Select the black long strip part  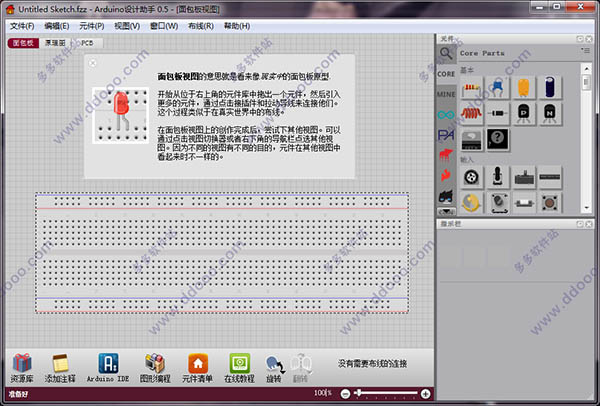(550, 177)
